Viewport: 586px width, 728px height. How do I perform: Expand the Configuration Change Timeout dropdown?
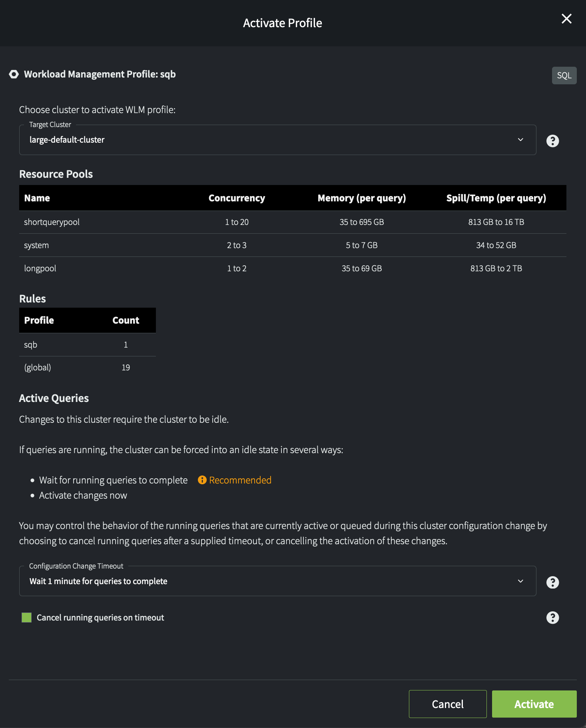click(x=277, y=581)
